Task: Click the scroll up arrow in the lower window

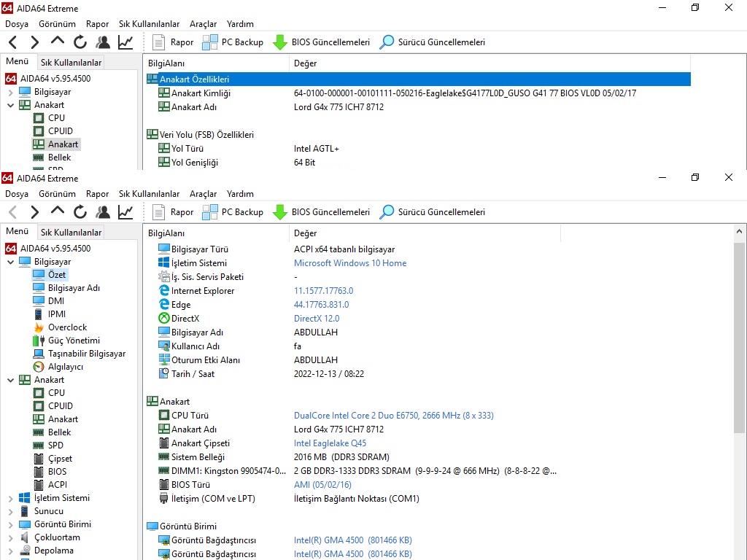Action: coord(739,231)
